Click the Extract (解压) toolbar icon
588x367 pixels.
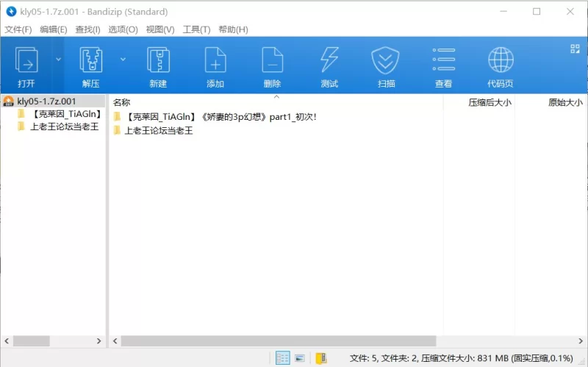click(x=90, y=60)
